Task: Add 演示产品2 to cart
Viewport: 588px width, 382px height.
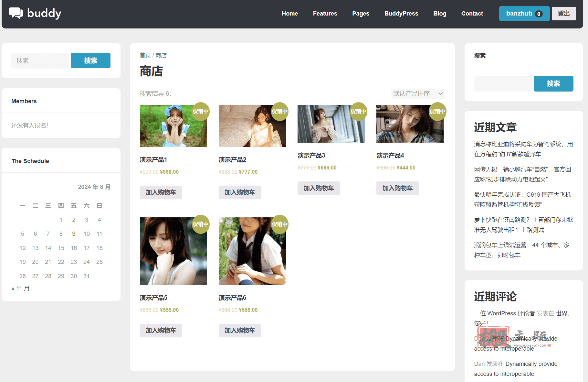Action: 240,192
